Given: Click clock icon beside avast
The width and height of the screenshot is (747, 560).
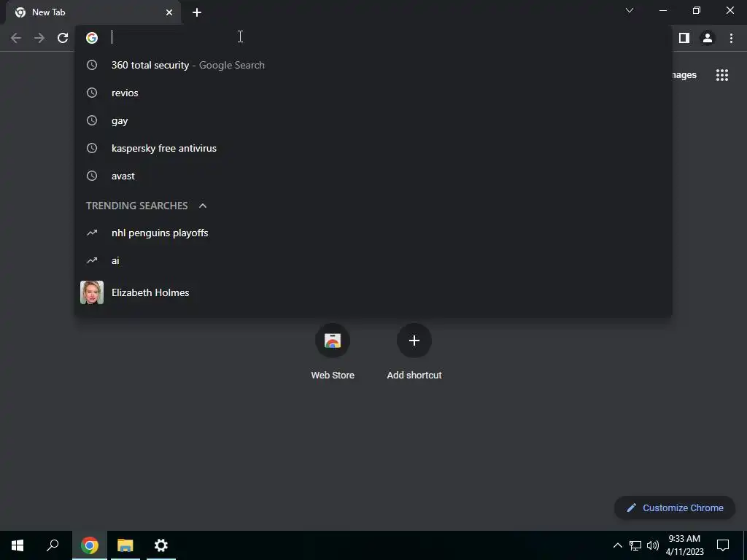Looking at the screenshot, I should point(92,176).
